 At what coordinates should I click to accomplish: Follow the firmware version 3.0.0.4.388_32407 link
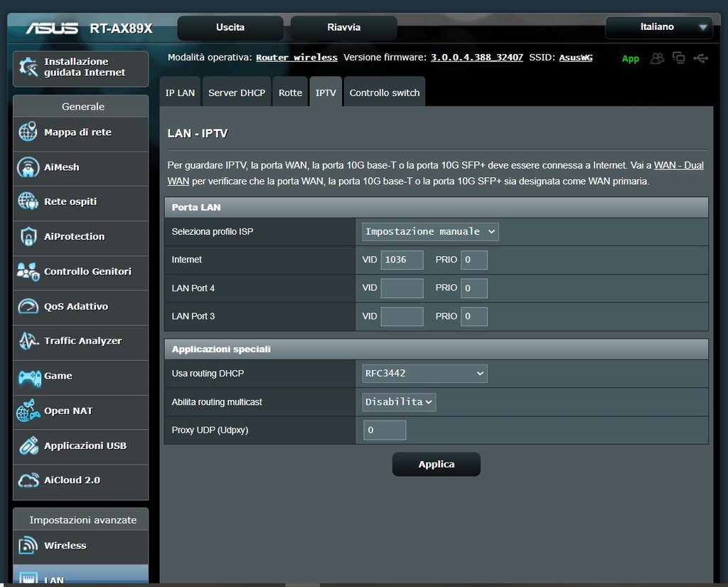pos(476,58)
